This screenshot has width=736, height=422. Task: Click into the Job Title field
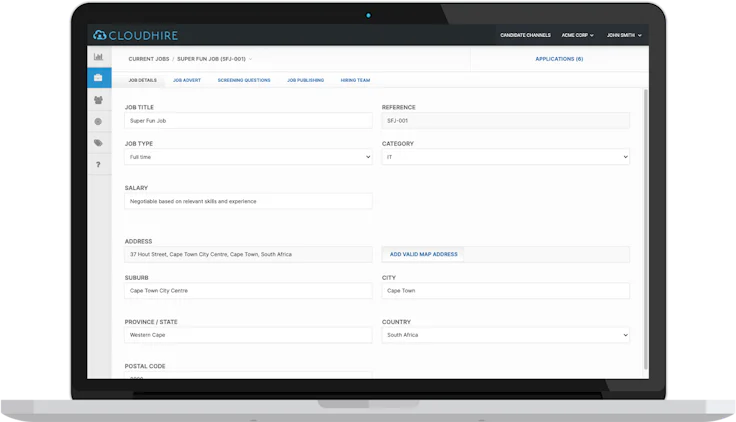pyautogui.click(x=248, y=121)
